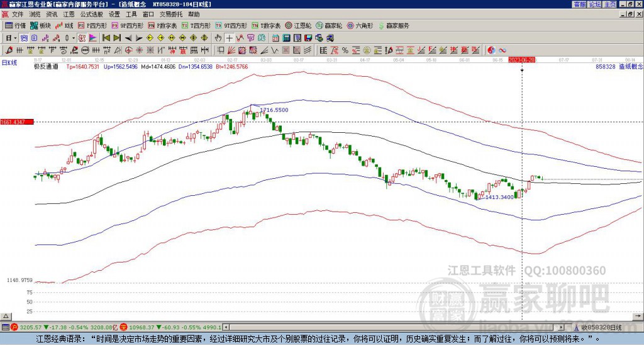Click the Tp=1640.7531 value
This screenshot has width=644, height=345.
[x=82, y=66]
